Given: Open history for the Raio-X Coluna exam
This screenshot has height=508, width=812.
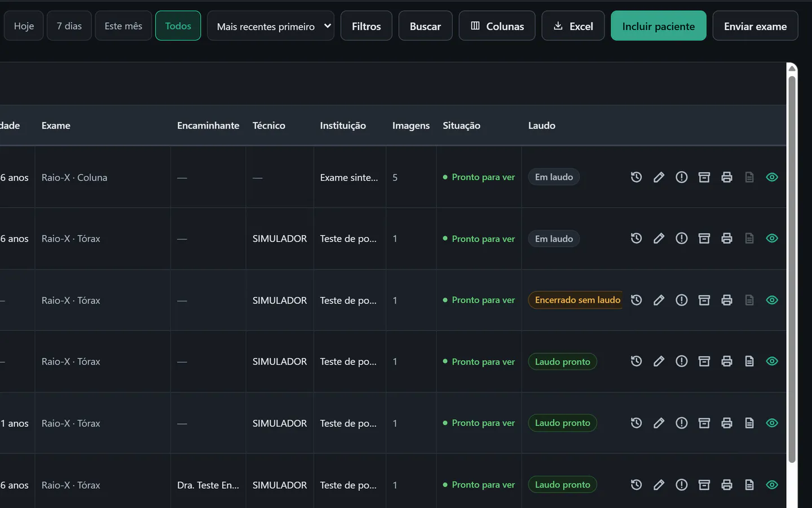Looking at the screenshot, I should pos(636,177).
